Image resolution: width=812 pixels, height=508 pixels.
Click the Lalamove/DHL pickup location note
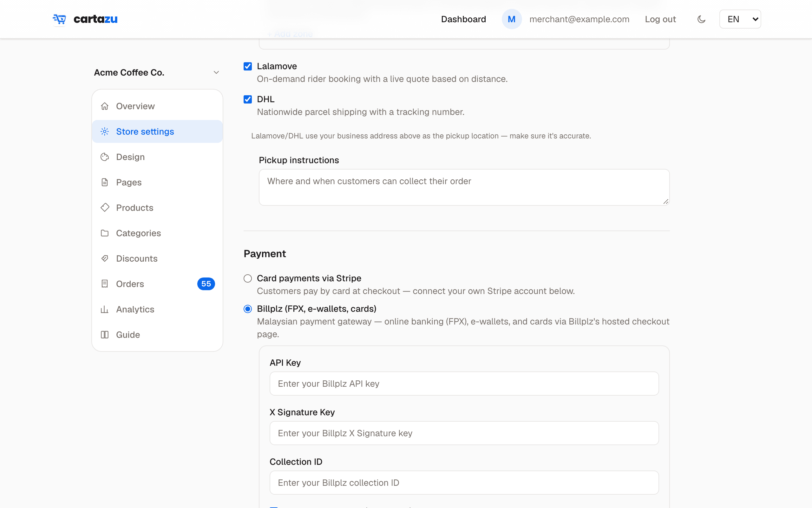point(421,136)
